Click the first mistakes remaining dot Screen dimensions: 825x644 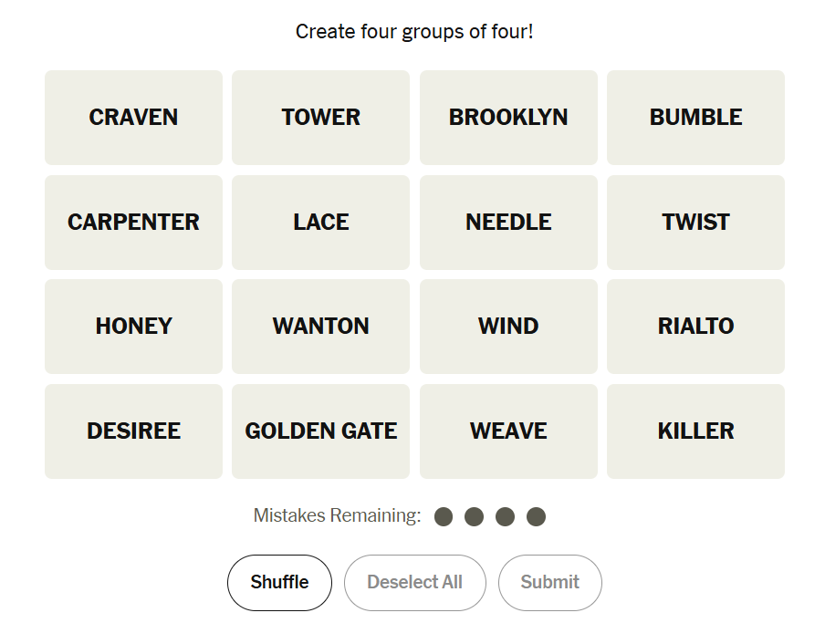click(444, 517)
